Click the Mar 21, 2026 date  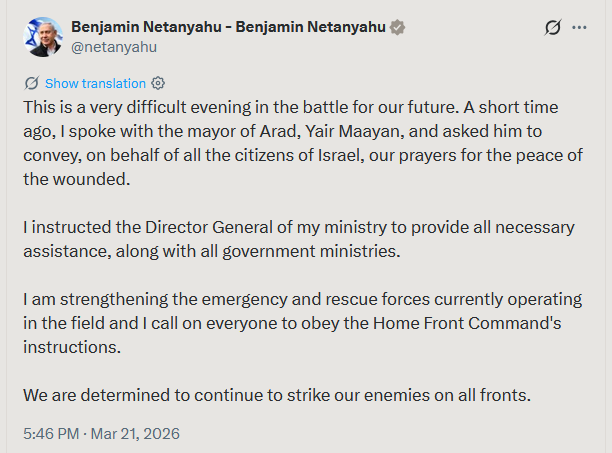coord(136,435)
